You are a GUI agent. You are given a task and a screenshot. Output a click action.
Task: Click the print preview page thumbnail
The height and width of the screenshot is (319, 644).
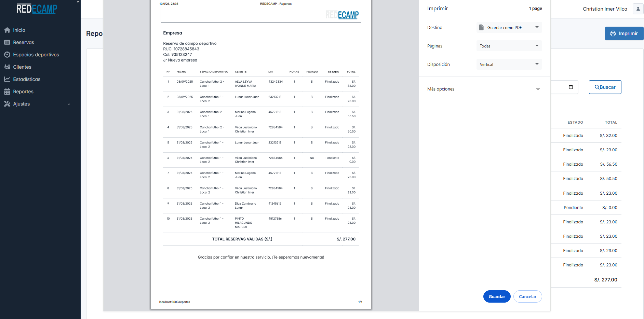pyautogui.click(x=261, y=154)
